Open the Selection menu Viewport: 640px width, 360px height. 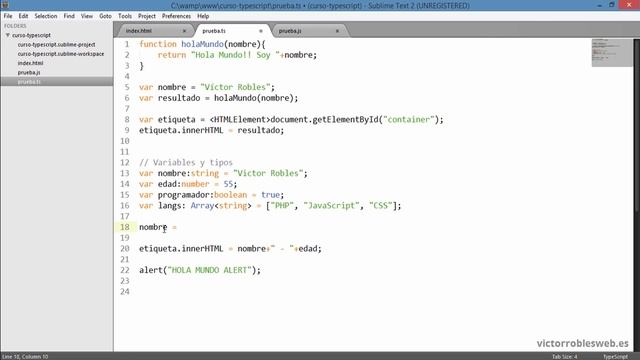tap(46, 16)
